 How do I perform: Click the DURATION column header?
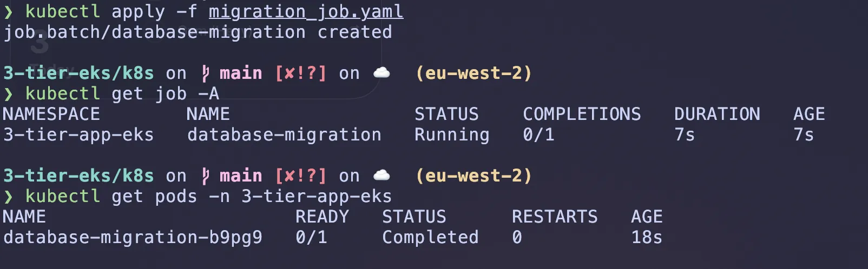click(x=717, y=114)
